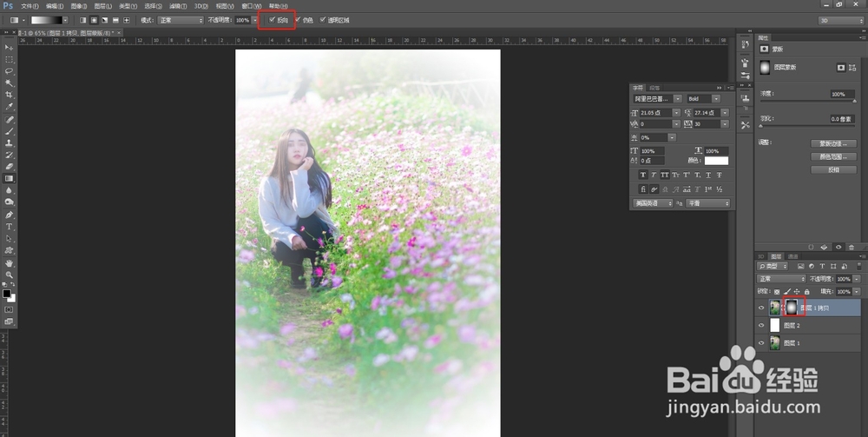The height and width of the screenshot is (437, 868).
Task: Filter layers by pixel layer type
Action: pyautogui.click(x=801, y=267)
